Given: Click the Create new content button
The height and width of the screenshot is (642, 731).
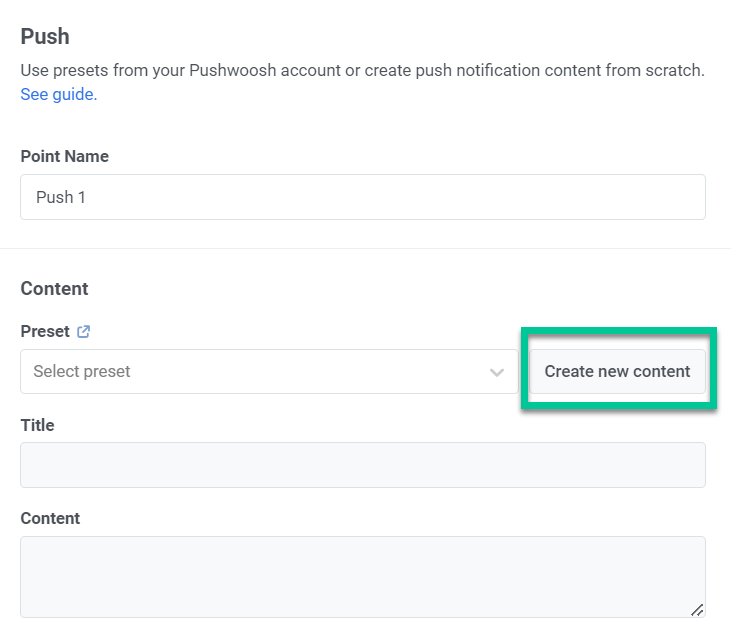Looking at the screenshot, I should click(617, 372).
